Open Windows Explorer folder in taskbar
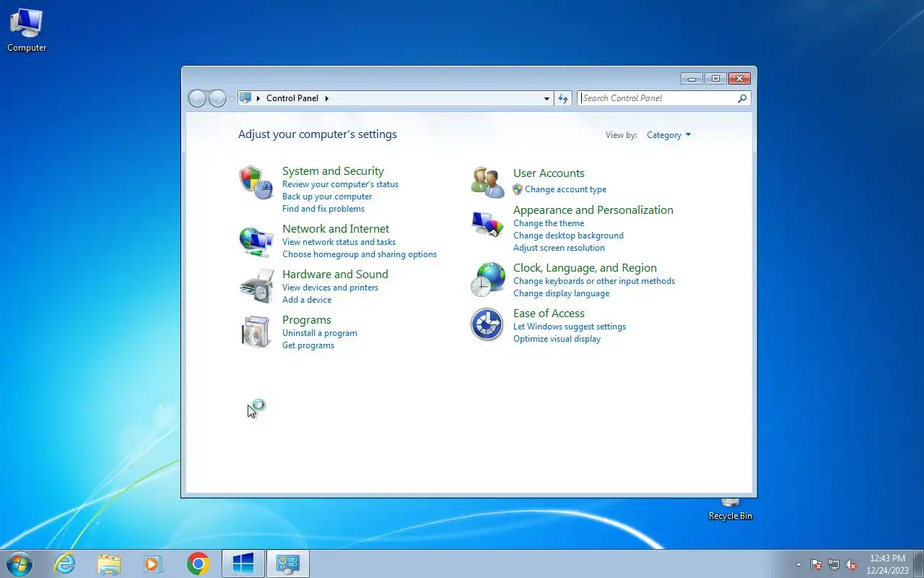 [109, 564]
